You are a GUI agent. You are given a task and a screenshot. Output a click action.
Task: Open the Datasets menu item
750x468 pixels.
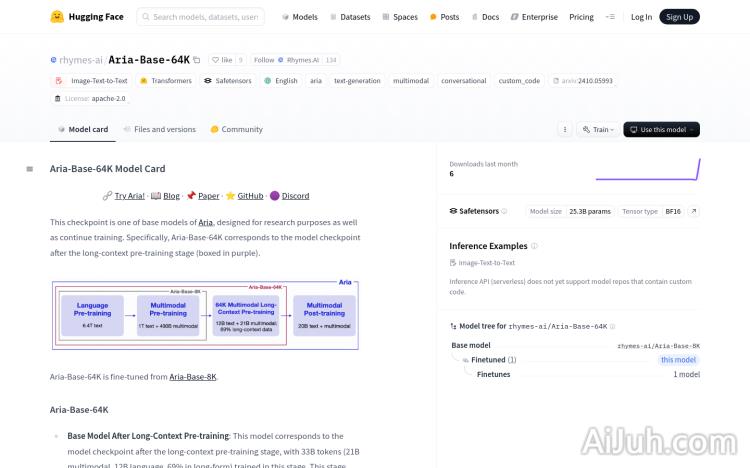(349, 17)
